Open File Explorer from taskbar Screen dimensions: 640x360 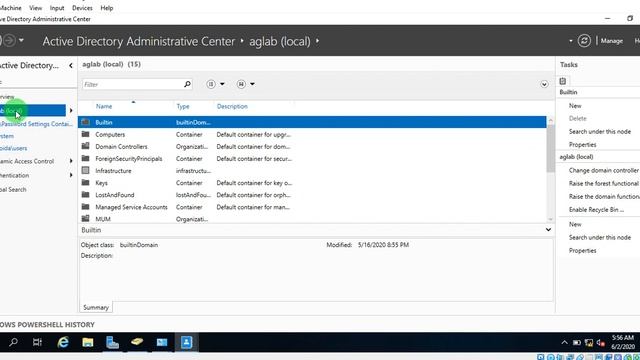(x=87, y=342)
